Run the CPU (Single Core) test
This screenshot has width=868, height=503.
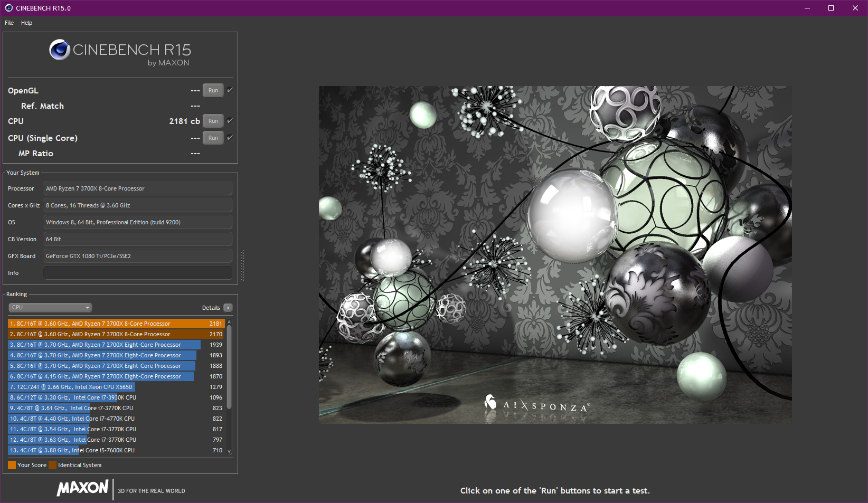[x=213, y=138]
